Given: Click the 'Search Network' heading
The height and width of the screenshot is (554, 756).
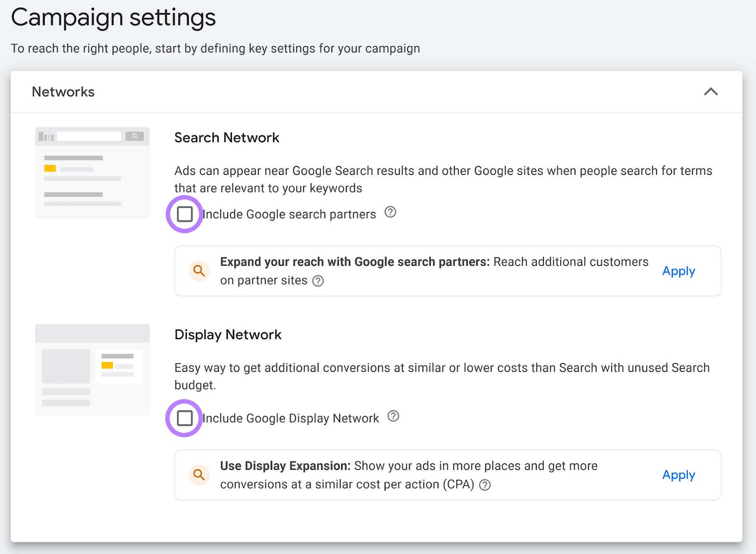Looking at the screenshot, I should 227,137.
